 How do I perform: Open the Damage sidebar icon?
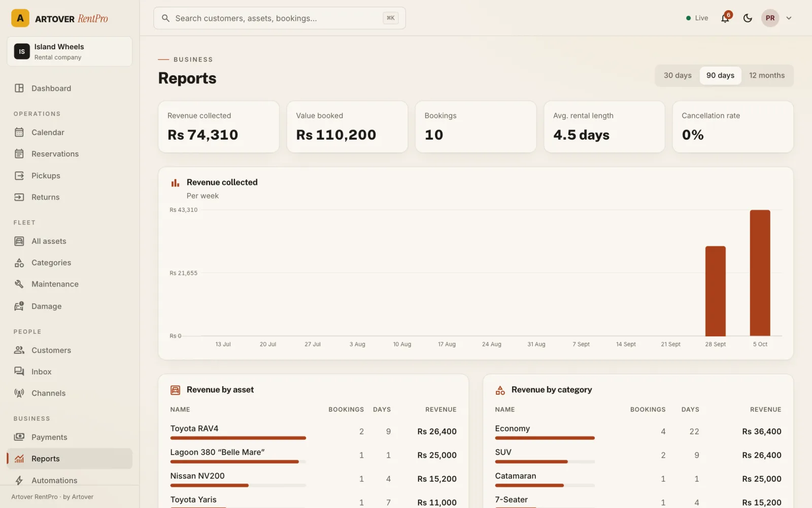[19, 306]
